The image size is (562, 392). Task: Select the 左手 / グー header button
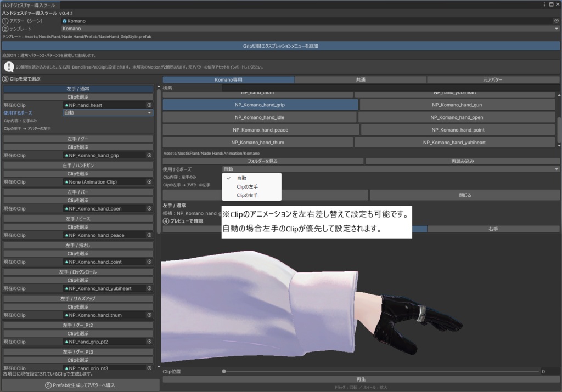click(x=78, y=139)
